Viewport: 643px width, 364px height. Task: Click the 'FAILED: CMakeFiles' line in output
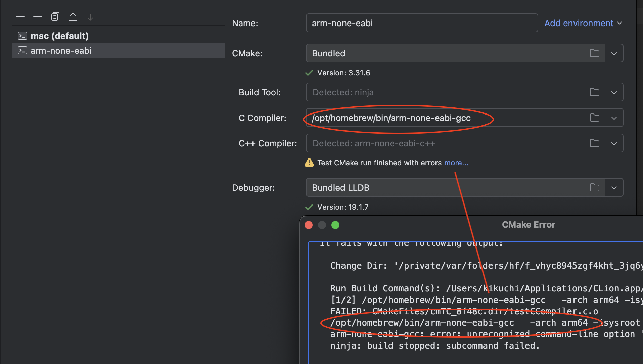point(464,311)
